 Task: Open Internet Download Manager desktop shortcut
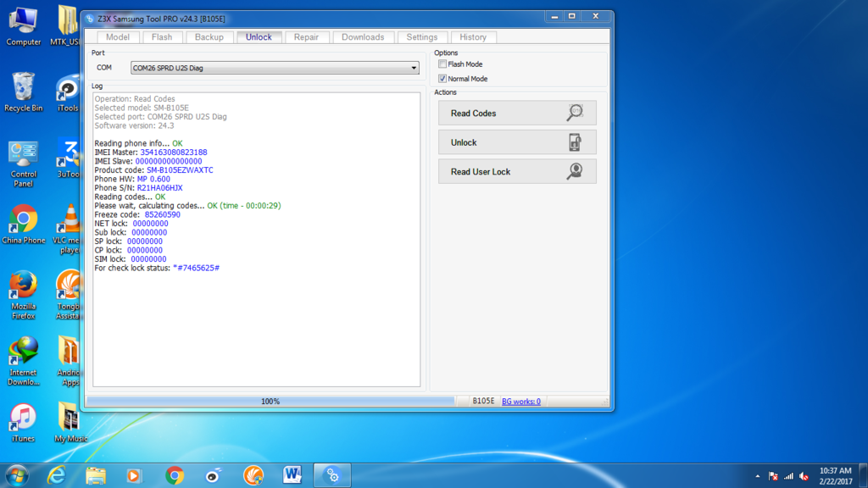(x=23, y=361)
